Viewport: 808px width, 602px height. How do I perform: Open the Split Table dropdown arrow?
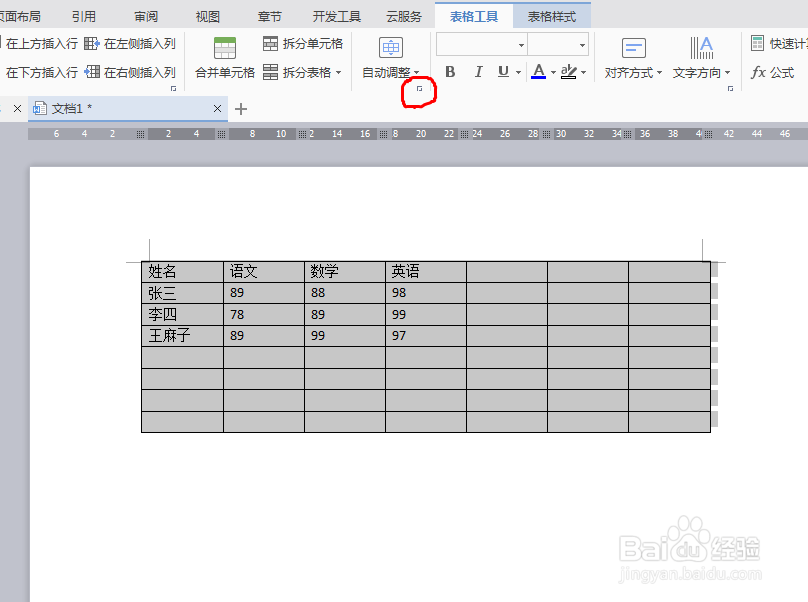338,72
